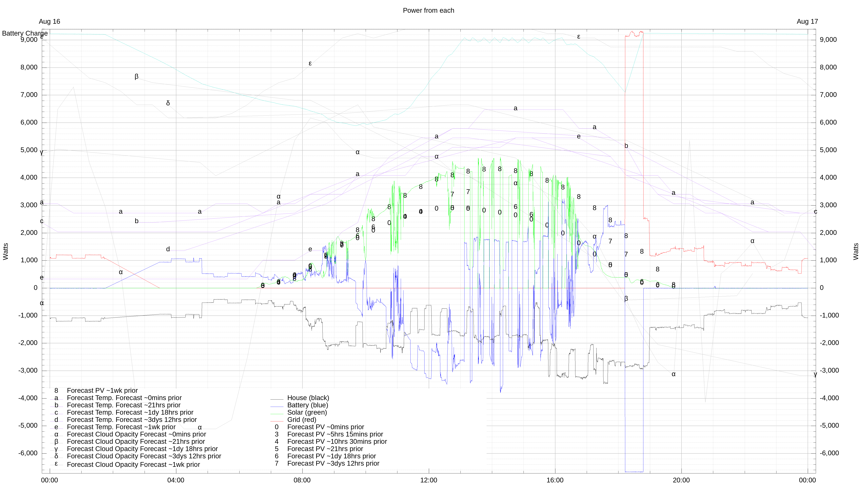This screenshot has height=488, width=868.
Task: Click legend 'Forecast Cloud Opacity Forecast ~0mins prior'
Action: [x=136, y=434]
